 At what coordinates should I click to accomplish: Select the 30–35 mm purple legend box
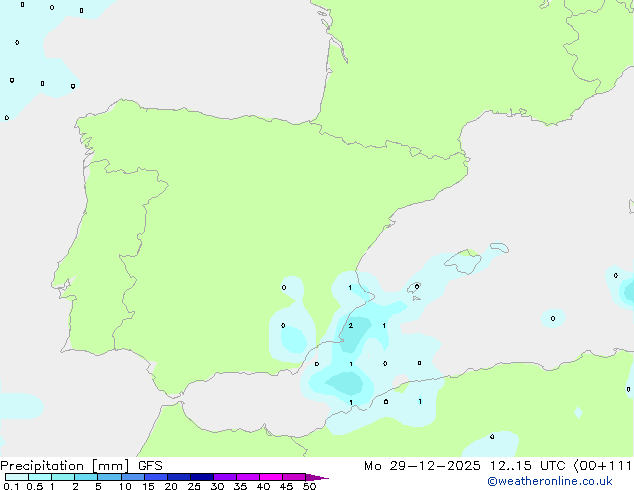(225, 477)
